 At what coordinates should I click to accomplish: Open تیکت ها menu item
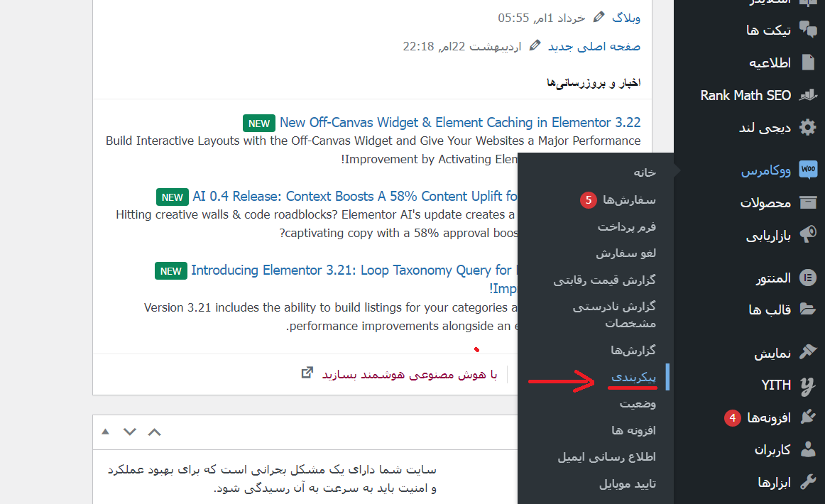tap(768, 30)
